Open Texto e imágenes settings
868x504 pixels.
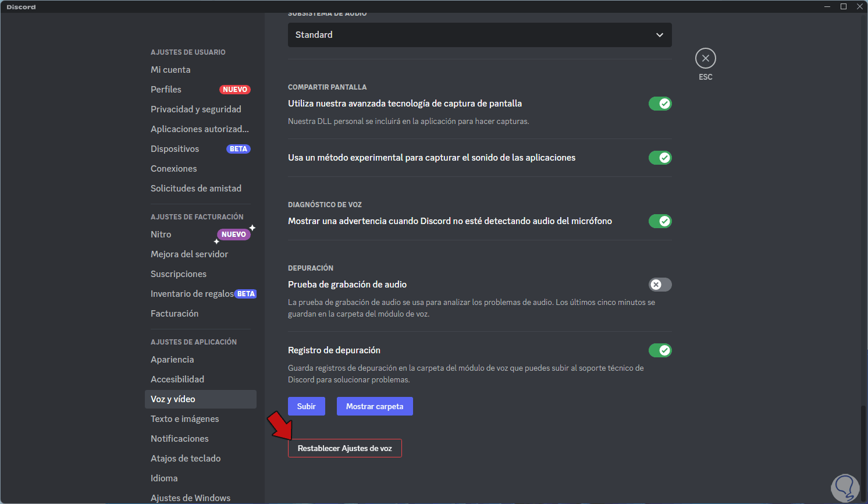[x=200, y=419]
